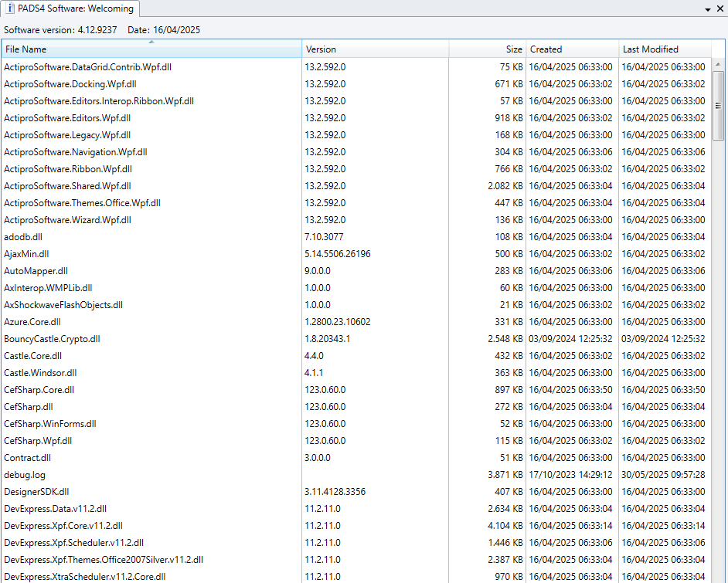This screenshot has height=583, width=728.
Task: Open the tab list dropdown arrow
Action: point(708,9)
